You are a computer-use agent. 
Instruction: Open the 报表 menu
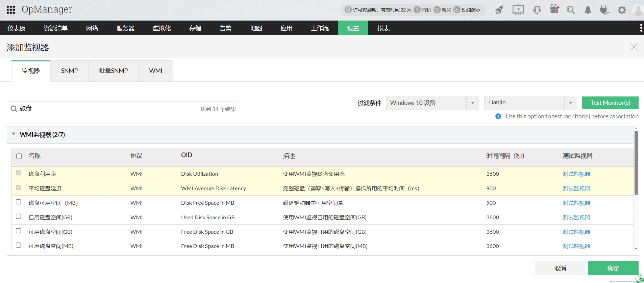click(383, 28)
